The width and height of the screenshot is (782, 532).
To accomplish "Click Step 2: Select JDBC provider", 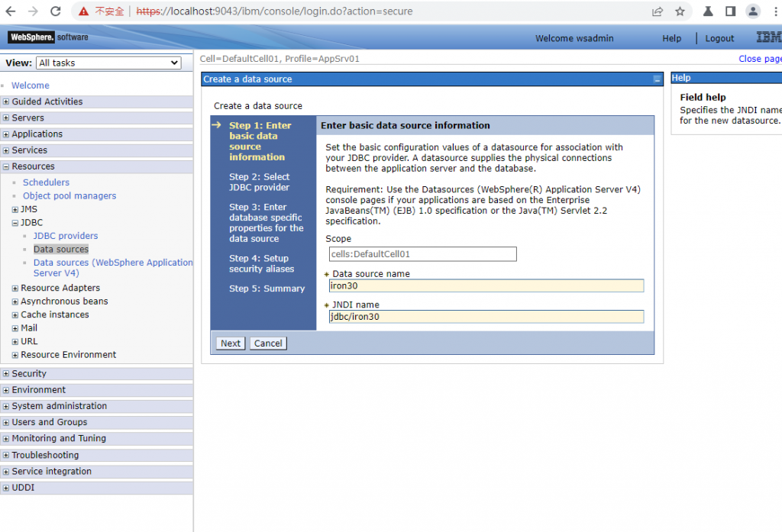I will pos(260,182).
